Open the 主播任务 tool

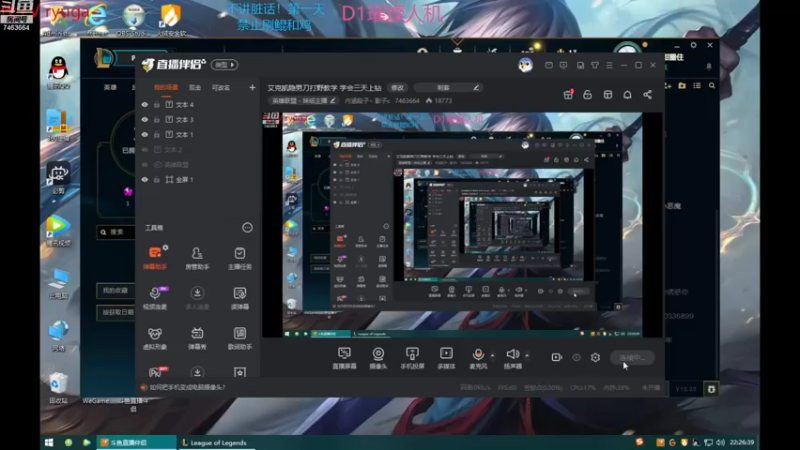pos(239,257)
